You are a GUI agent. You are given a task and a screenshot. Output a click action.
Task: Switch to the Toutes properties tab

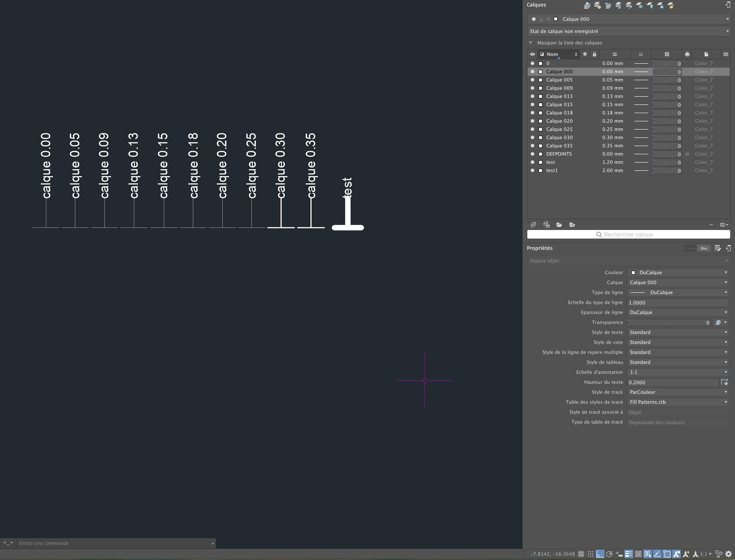tap(691, 248)
